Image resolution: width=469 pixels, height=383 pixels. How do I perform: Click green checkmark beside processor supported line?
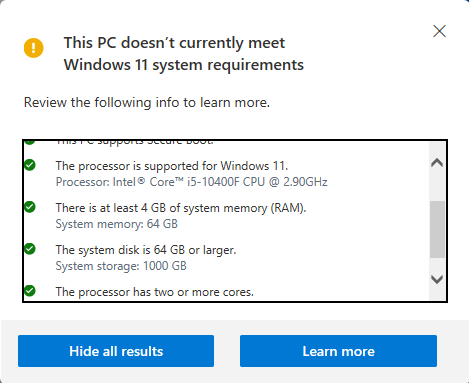coord(30,165)
